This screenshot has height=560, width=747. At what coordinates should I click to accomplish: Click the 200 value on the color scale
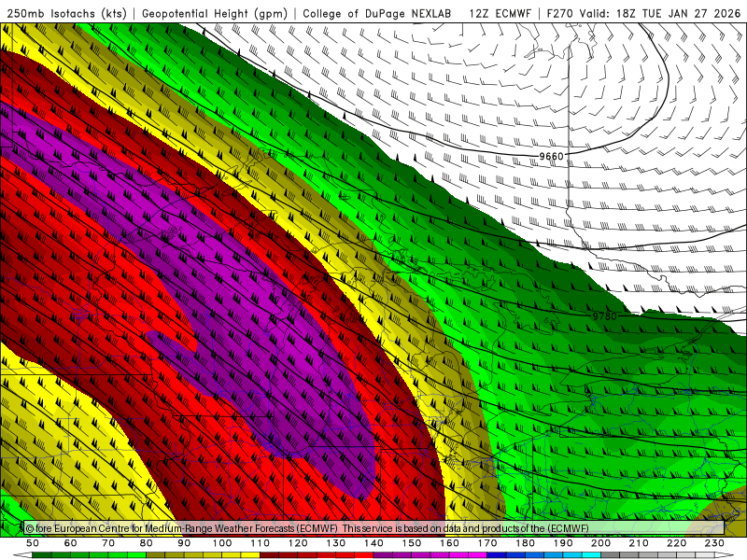pos(600,543)
